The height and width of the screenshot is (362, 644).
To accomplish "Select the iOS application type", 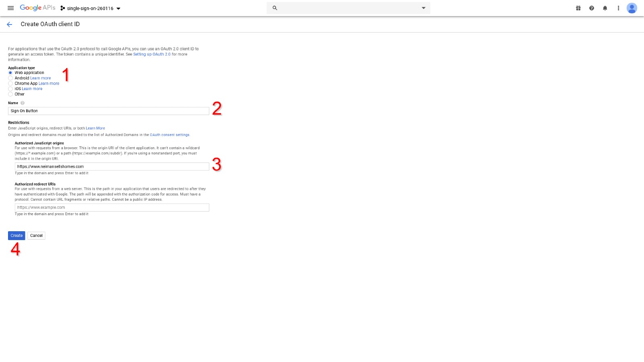I will pos(10,88).
